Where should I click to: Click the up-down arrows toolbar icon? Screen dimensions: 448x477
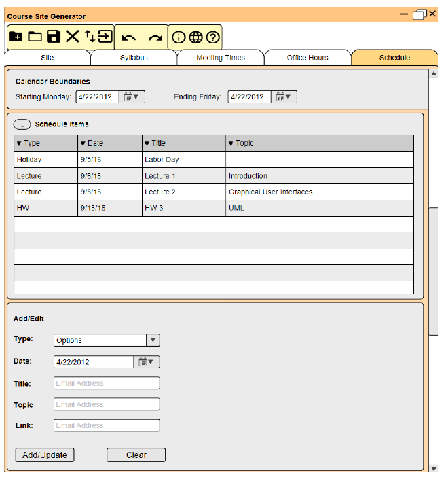click(x=90, y=37)
